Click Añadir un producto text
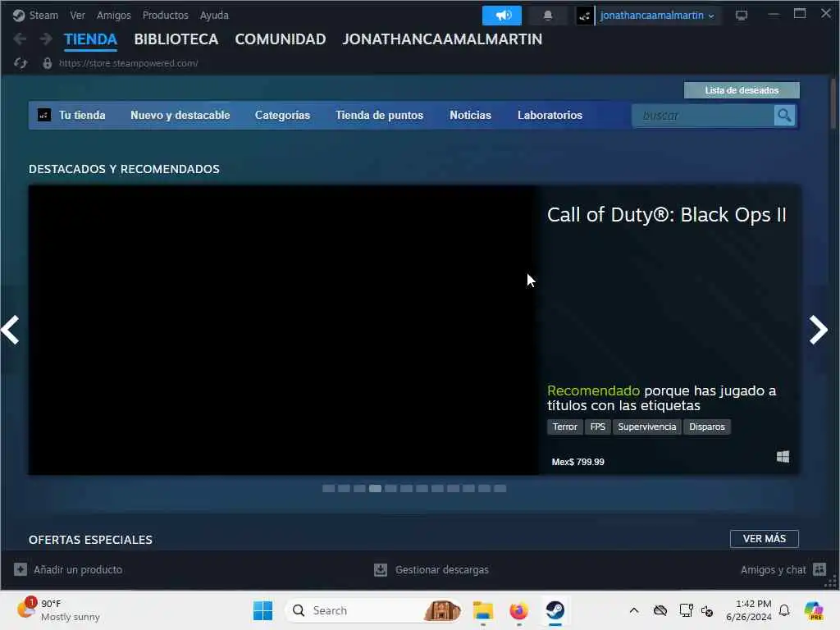840x630 pixels. 78,569
